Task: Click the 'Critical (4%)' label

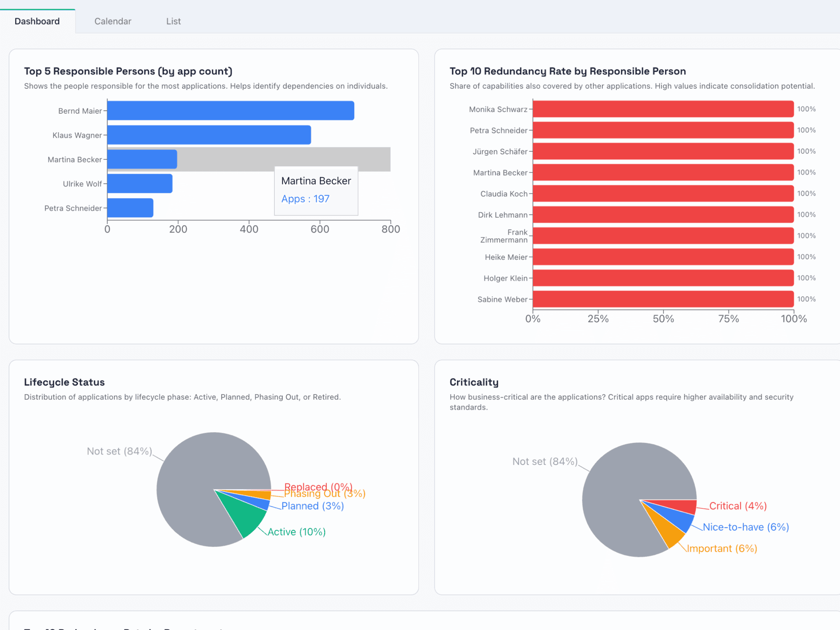Action: pos(738,506)
